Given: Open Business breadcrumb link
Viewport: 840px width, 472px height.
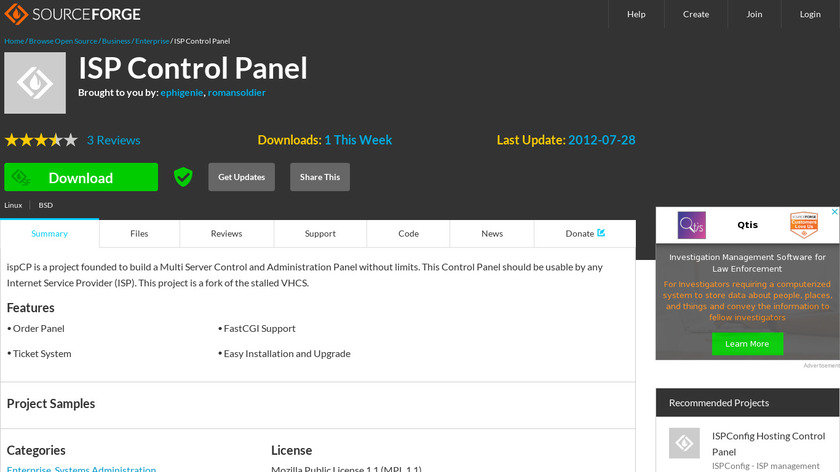Looking at the screenshot, I should [x=116, y=41].
